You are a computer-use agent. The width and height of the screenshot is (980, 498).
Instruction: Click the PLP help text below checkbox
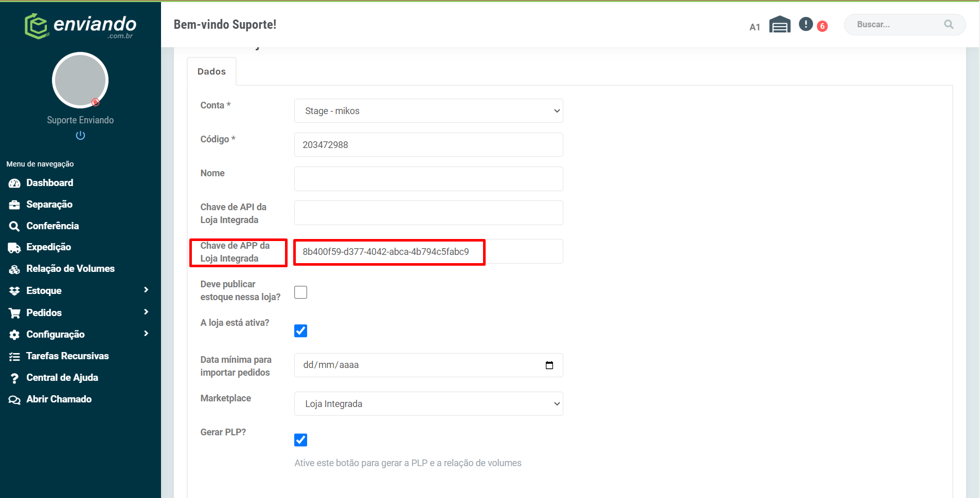[408, 463]
